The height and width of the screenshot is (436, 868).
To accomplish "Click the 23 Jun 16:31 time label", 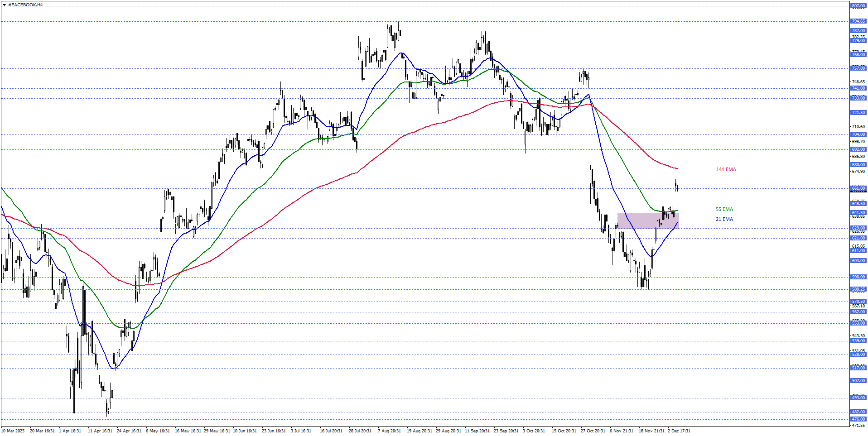I will [274, 431].
